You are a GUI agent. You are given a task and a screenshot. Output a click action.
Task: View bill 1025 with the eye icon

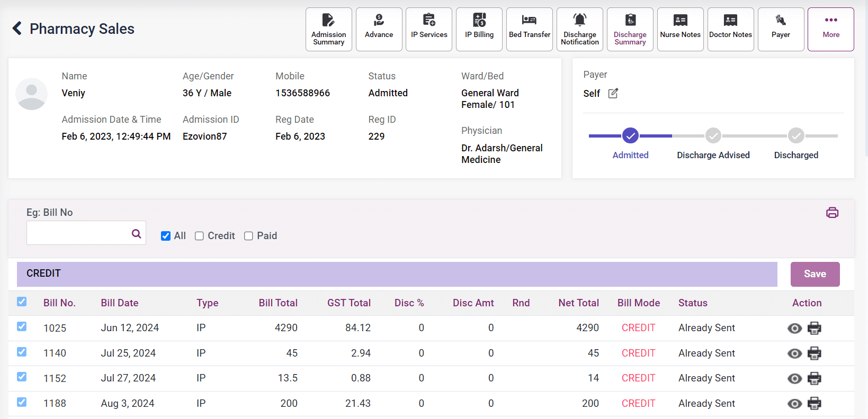pos(794,329)
